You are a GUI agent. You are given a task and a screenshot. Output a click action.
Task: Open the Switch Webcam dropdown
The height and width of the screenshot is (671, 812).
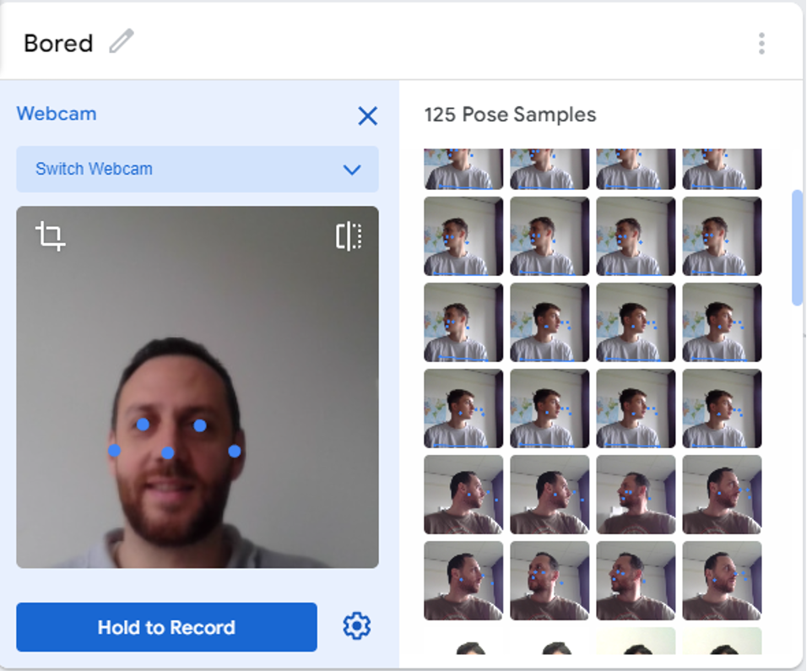198,170
